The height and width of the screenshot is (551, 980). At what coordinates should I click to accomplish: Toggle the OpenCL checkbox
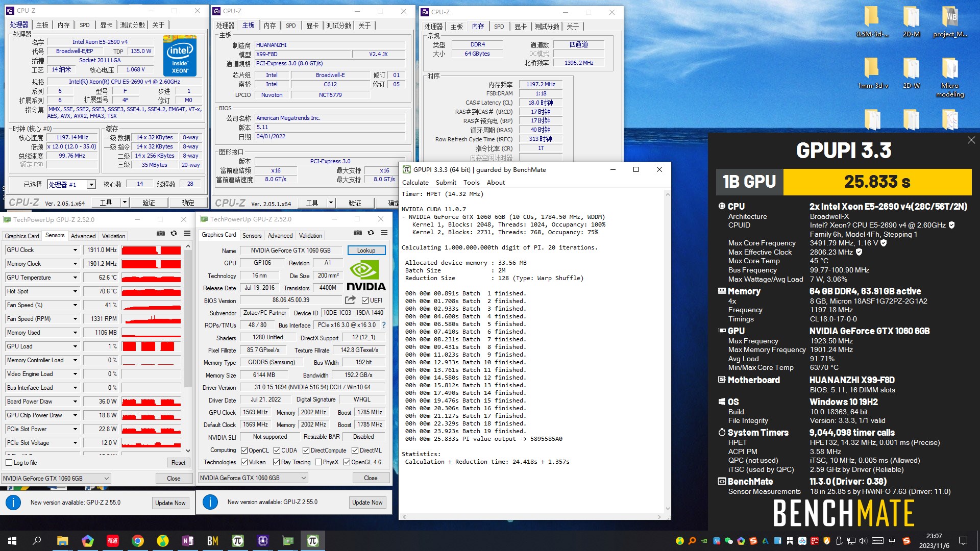coord(244,450)
